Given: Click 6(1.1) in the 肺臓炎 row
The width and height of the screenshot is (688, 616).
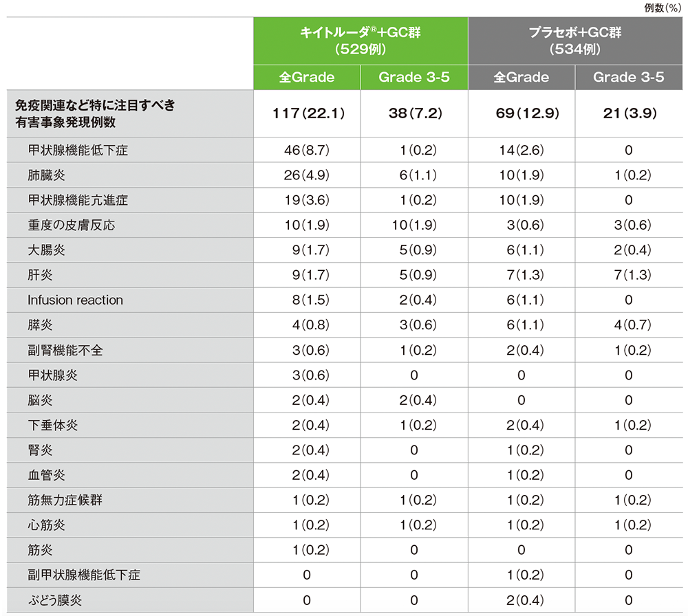Looking at the screenshot, I should click(418, 175).
